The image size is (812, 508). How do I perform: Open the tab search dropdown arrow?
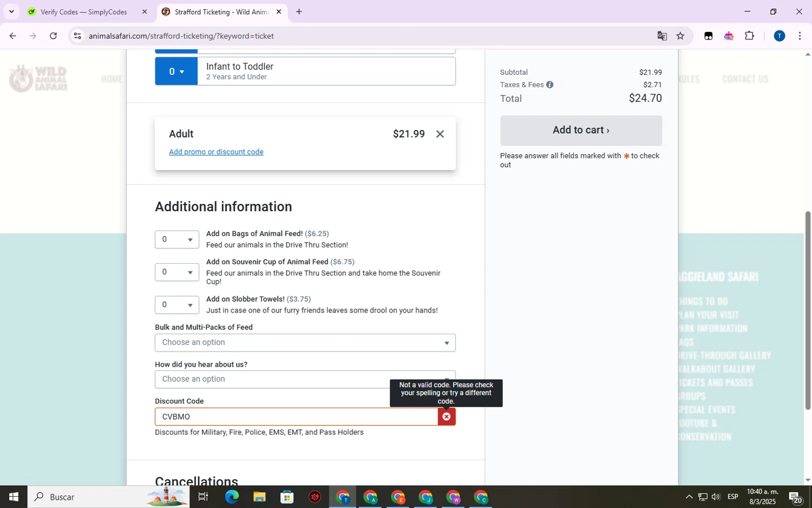pos(11,11)
